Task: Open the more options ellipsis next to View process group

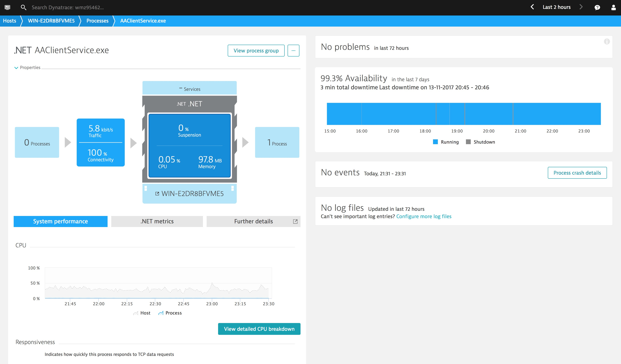Action: click(x=293, y=50)
